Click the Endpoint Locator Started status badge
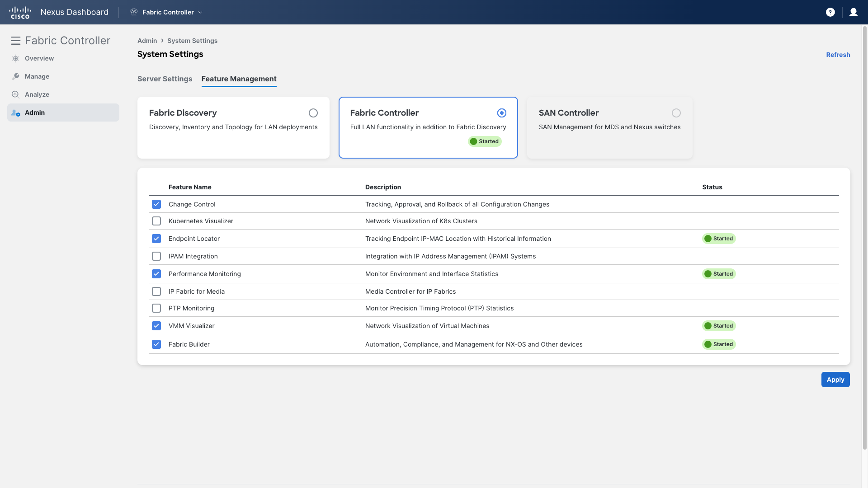Screen dimensions: 868x488 (719, 239)
